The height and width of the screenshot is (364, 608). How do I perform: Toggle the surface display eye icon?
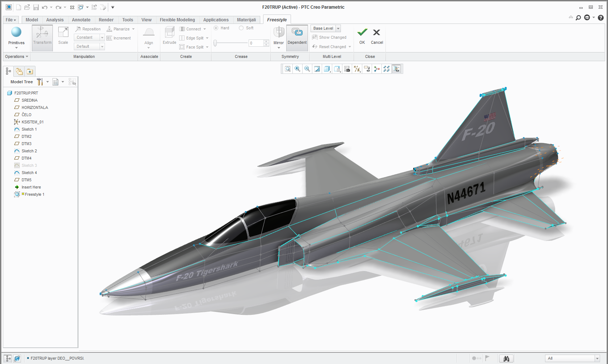click(x=396, y=69)
